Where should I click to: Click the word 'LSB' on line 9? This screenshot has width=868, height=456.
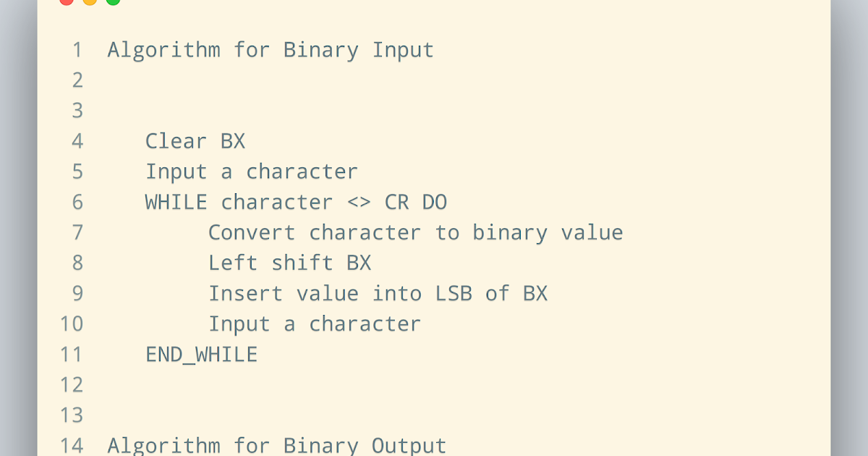click(454, 293)
